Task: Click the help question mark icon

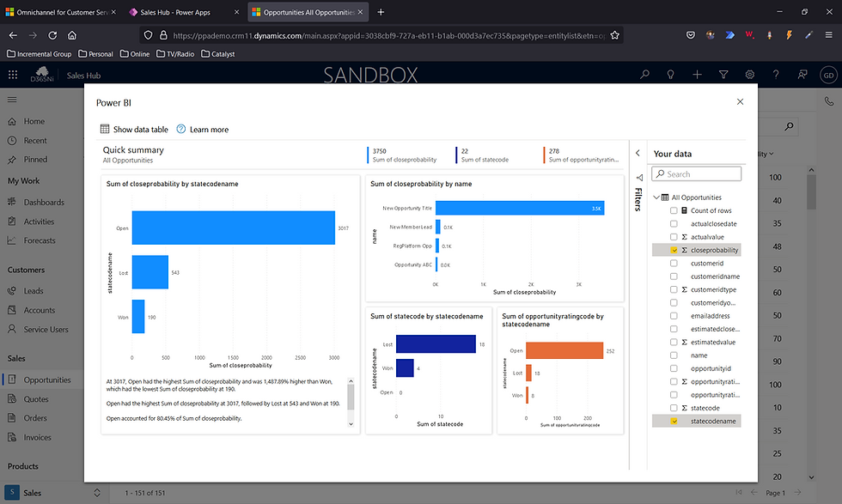Action: click(x=776, y=75)
